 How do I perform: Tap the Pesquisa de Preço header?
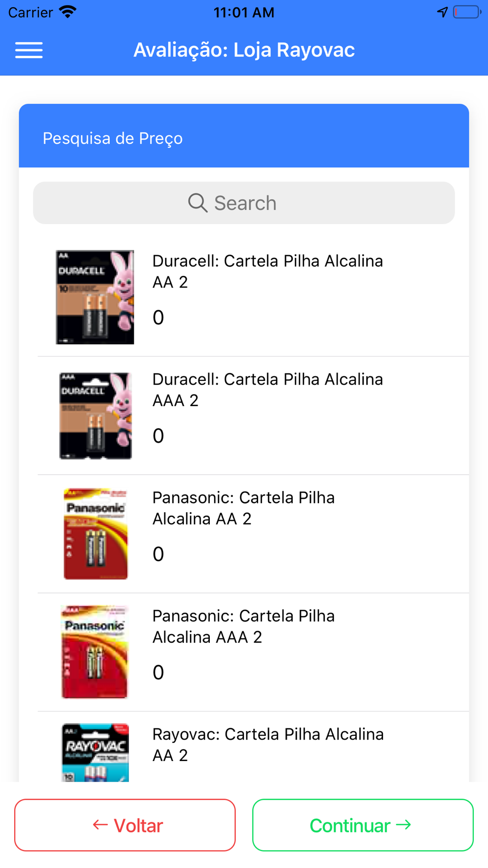[x=244, y=136]
